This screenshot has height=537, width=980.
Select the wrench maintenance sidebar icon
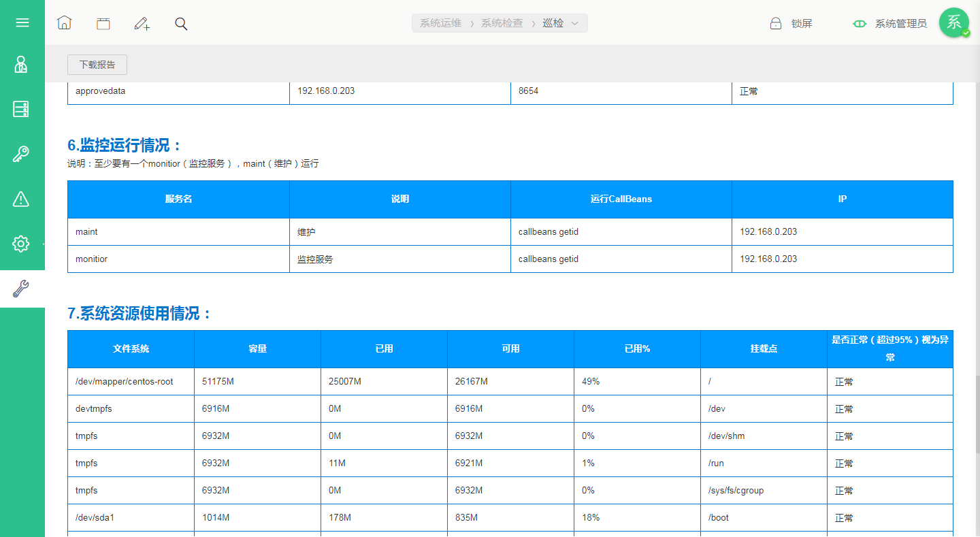[x=21, y=289]
